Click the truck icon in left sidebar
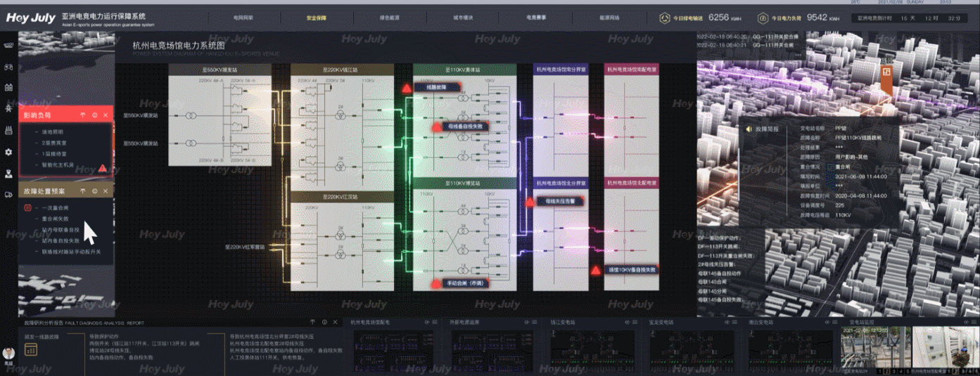Image resolution: width=980 pixels, height=376 pixels. (8, 195)
